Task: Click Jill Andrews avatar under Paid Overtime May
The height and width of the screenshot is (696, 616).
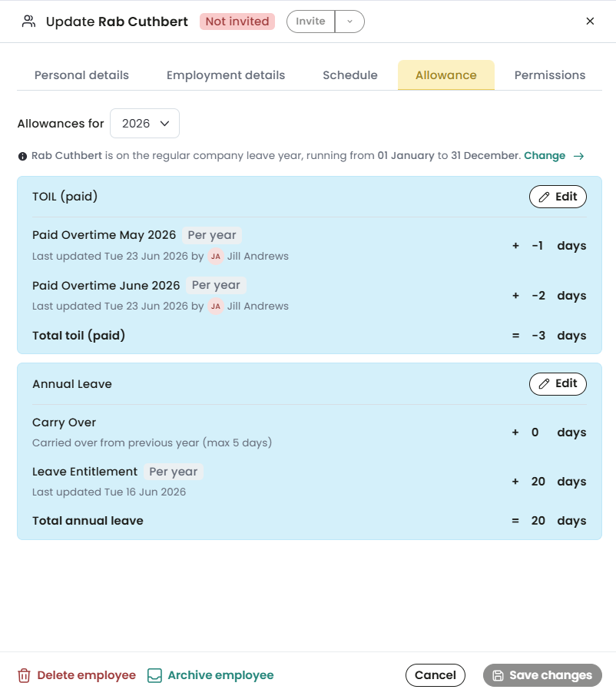Action: [216, 256]
